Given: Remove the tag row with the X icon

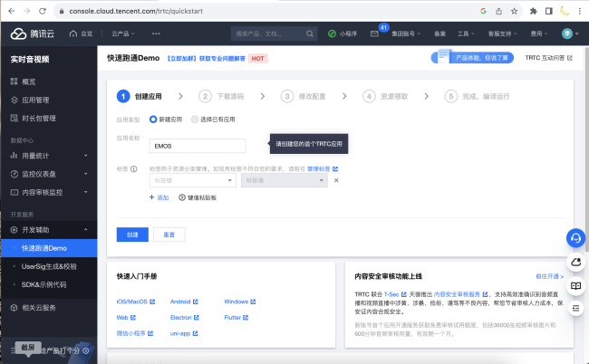Looking at the screenshot, I should tap(336, 180).
